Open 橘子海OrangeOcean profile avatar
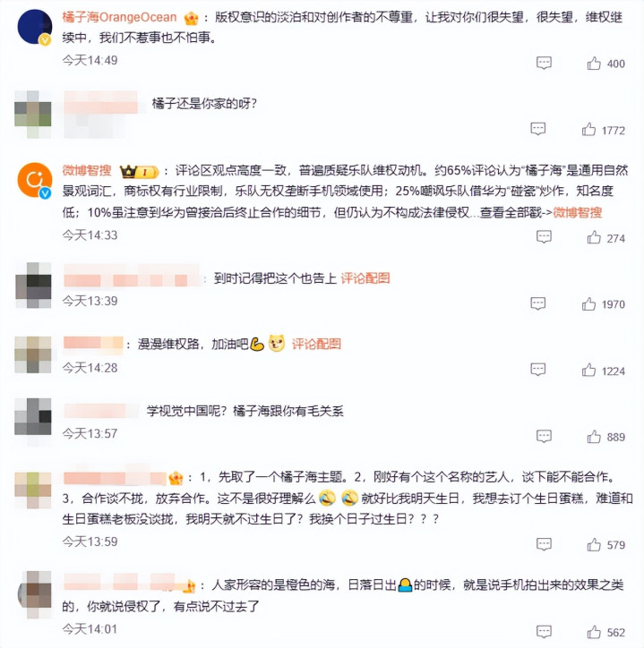644x648 pixels. 34,27
